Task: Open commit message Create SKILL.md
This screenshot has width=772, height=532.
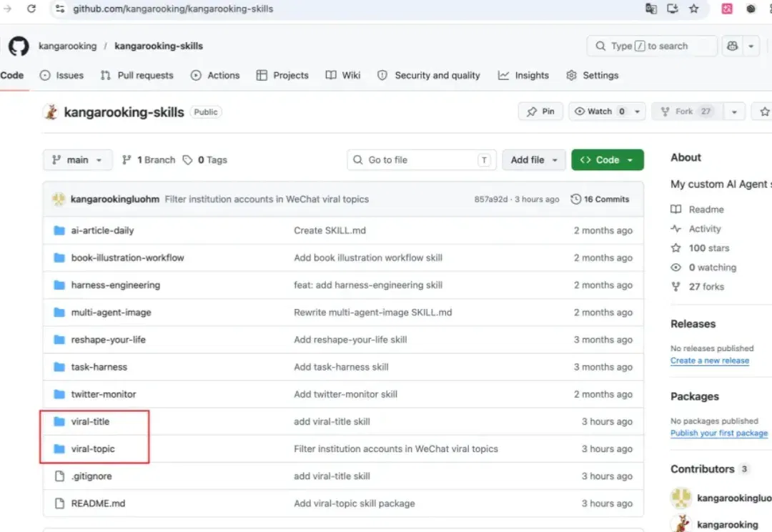Action: coord(330,230)
